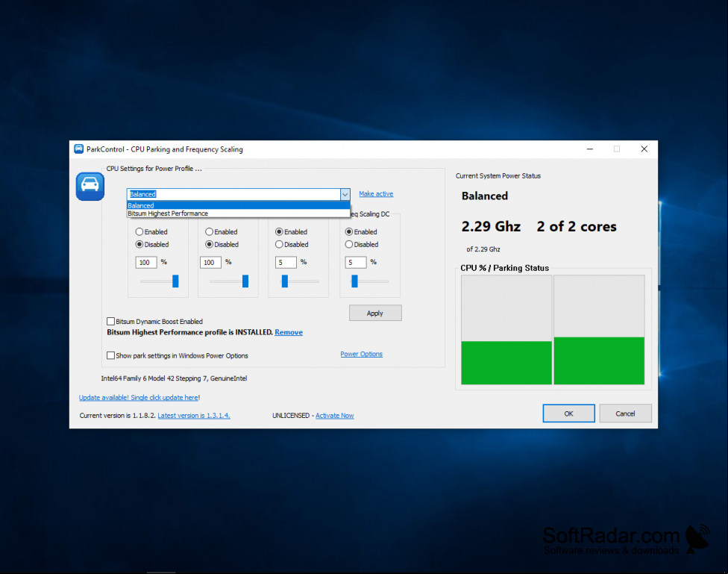Screen dimensions: 728x574
Task: Click the ParkControl title bar app icon
Action: point(78,149)
